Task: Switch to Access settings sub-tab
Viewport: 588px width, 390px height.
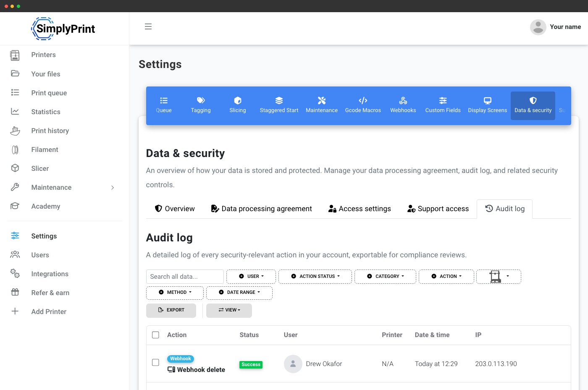Action: 360,209
